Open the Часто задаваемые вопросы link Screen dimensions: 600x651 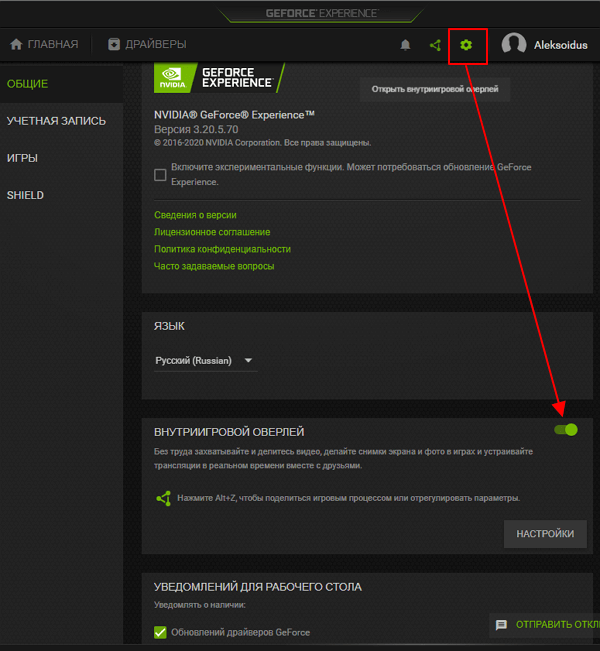tap(214, 266)
